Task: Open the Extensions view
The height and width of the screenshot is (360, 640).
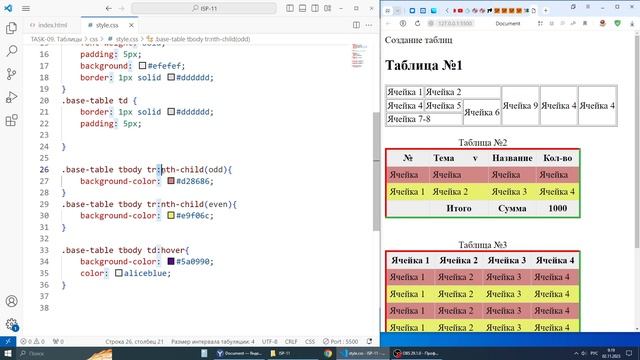Action: [11, 120]
